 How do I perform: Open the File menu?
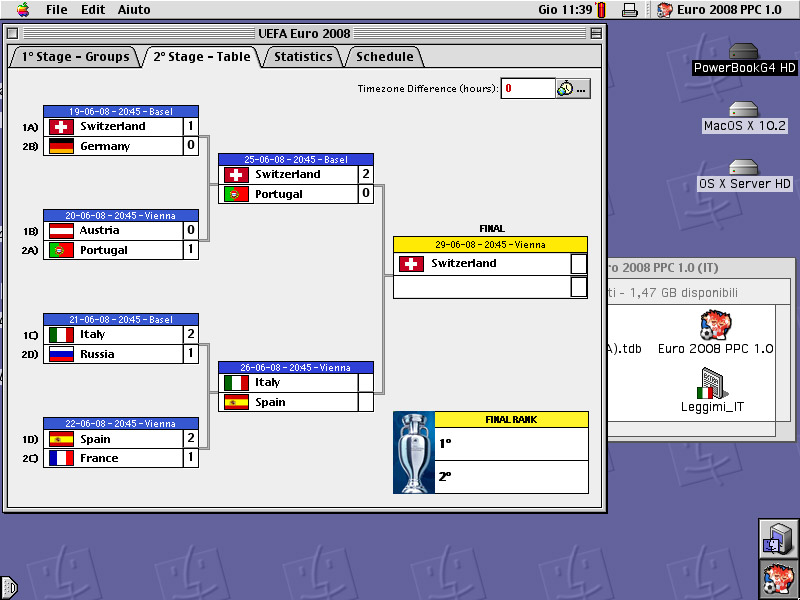57,10
